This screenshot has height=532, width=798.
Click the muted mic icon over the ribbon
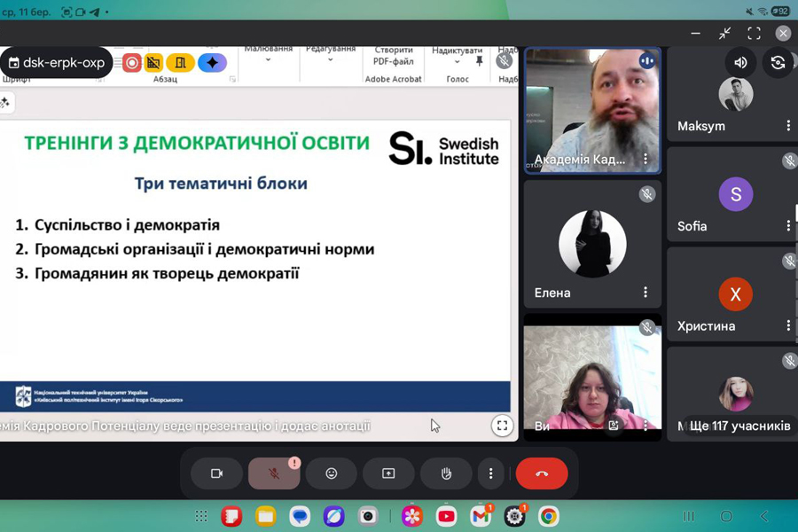coord(504,61)
